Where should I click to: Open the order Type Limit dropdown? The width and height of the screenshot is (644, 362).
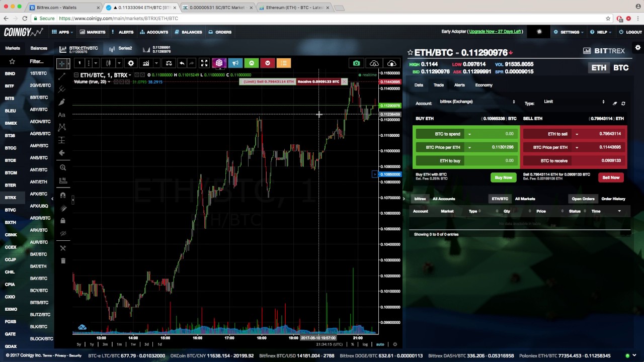[574, 102]
